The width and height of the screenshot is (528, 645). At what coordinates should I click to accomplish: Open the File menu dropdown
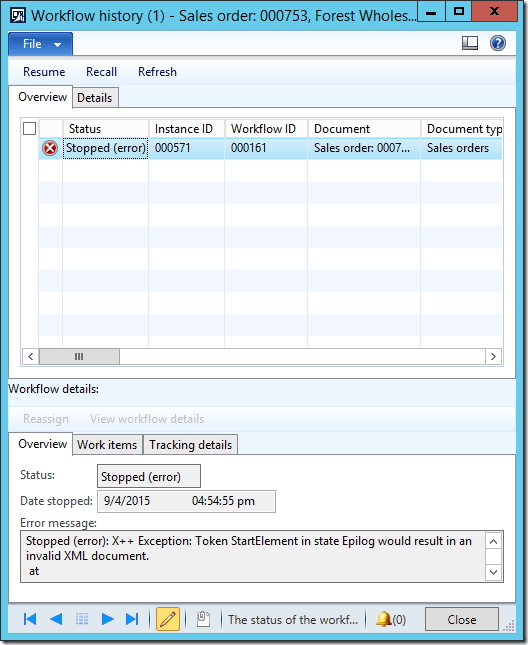pos(40,44)
